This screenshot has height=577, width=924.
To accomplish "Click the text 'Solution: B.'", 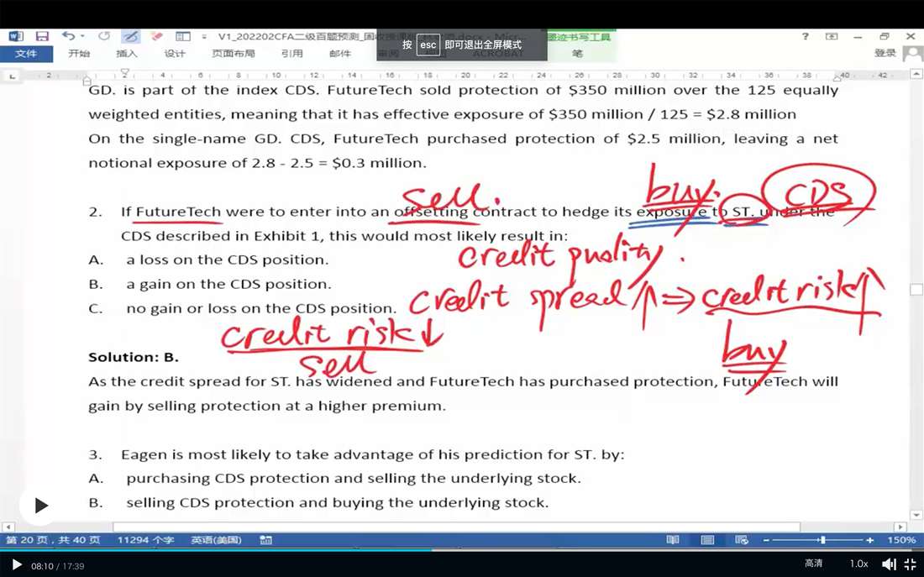I will tap(134, 357).
